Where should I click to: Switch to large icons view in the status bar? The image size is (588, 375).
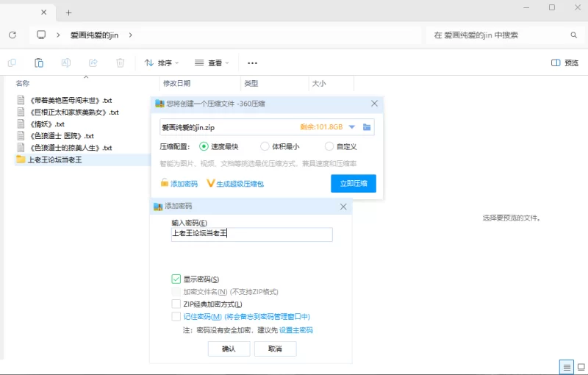(581, 367)
